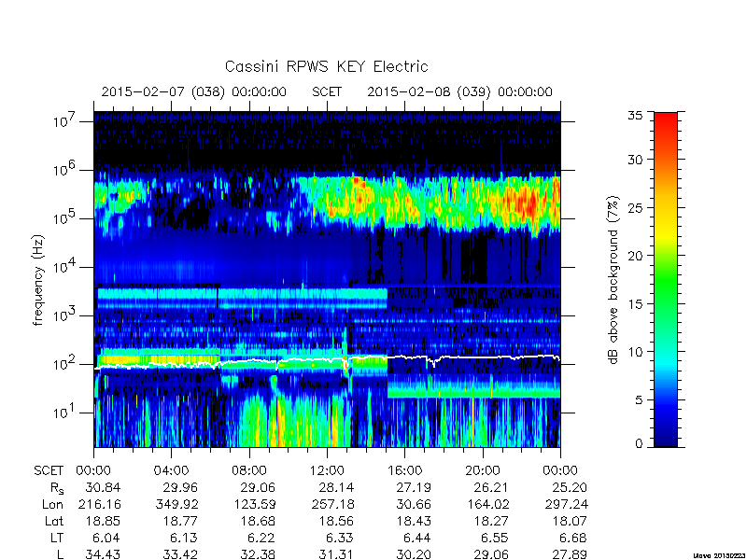The height and width of the screenshot is (560, 747).
Task: Click the longitude value 123.59
Action: tap(254, 504)
